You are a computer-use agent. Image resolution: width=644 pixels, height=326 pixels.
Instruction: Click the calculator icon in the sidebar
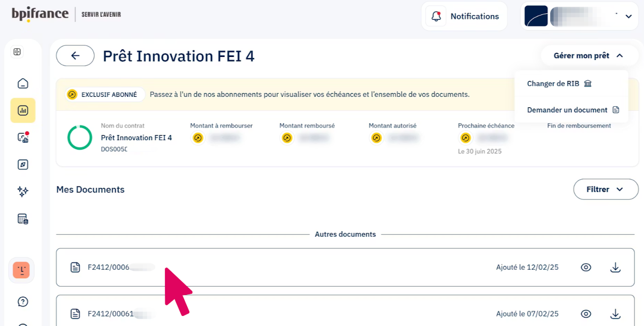(23, 219)
